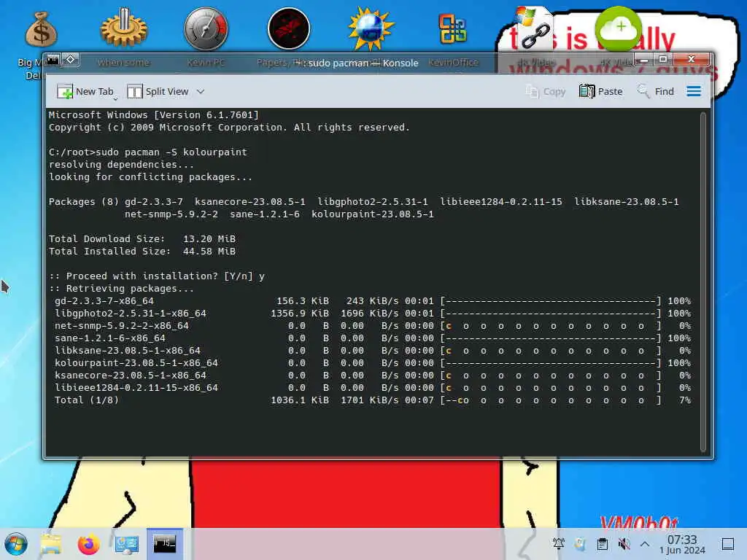Viewport: 747px width, 560px height.
Task: Click the libieee1284-0.2.11-15-x86_64 download row
Action: pos(373,388)
